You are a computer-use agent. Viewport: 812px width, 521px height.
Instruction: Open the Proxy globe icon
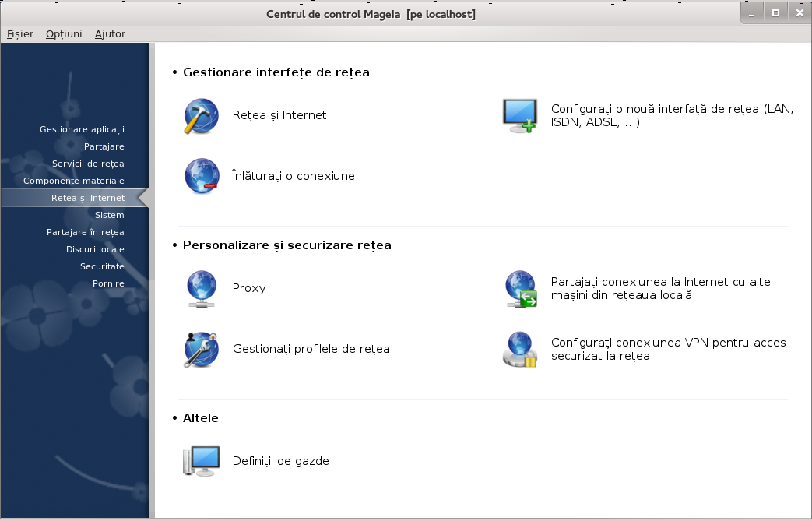[x=202, y=288]
